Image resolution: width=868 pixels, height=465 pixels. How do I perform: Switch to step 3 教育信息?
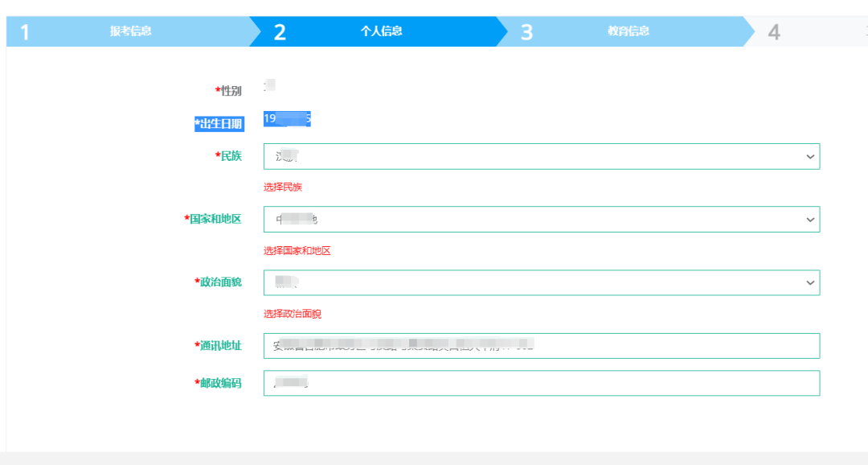pos(628,31)
